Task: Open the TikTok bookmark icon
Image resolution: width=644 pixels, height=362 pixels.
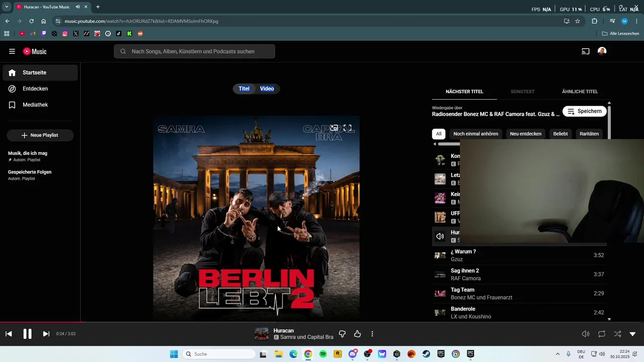Action: pyautogui.click(x=119, y=34)
